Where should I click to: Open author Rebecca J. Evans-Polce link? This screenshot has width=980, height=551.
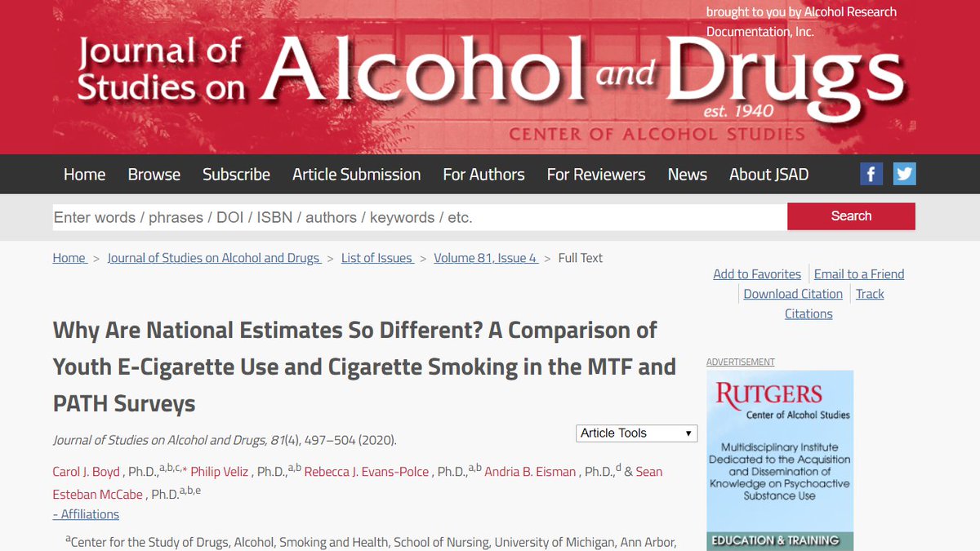[367, 472]
